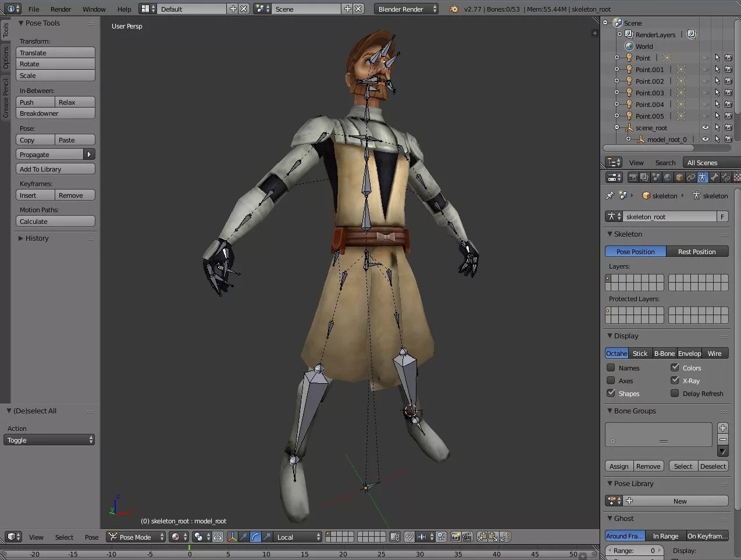Enable the 3D manipulator axis icon

click(x=233, y=537)
